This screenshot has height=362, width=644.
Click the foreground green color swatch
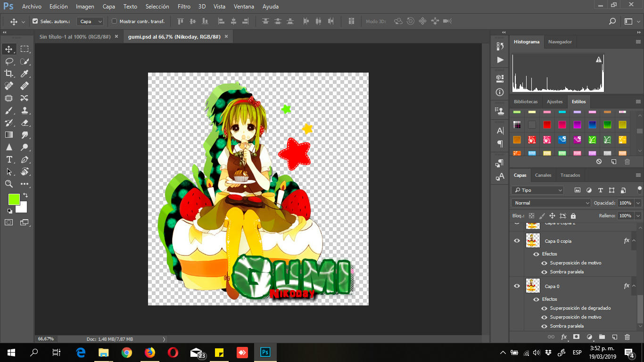click(x=13, y=199)
